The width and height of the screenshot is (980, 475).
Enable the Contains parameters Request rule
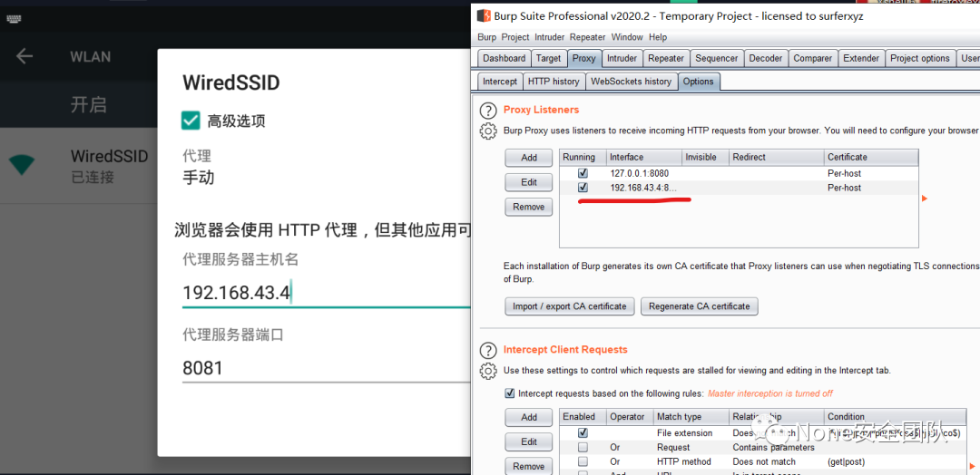tap(583, 447)
